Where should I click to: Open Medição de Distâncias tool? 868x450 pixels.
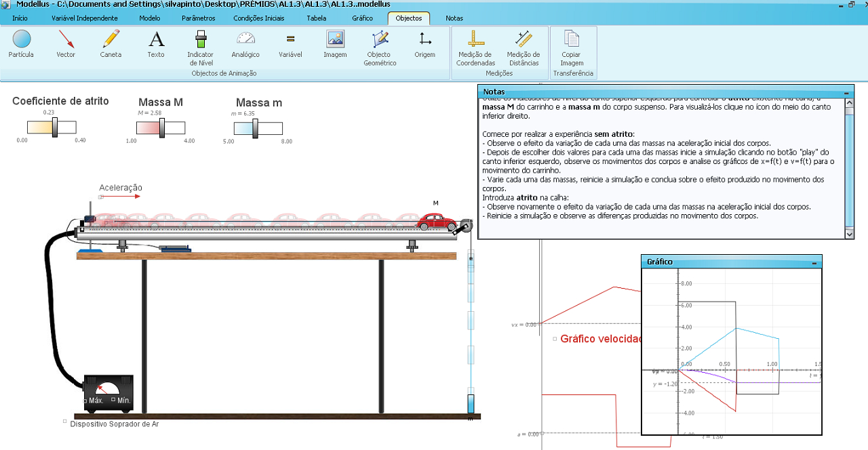click(524, 47)
